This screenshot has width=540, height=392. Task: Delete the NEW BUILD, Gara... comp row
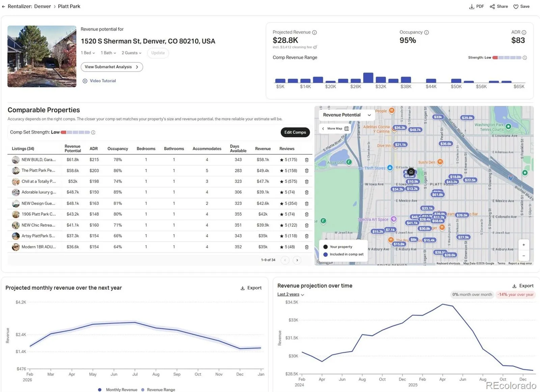point(306,160)
